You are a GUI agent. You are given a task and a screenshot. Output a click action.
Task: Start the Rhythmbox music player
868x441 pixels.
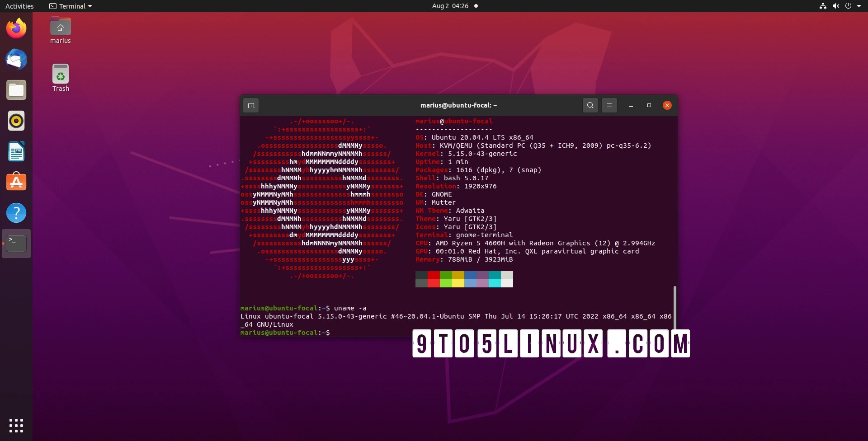[16, 121]
